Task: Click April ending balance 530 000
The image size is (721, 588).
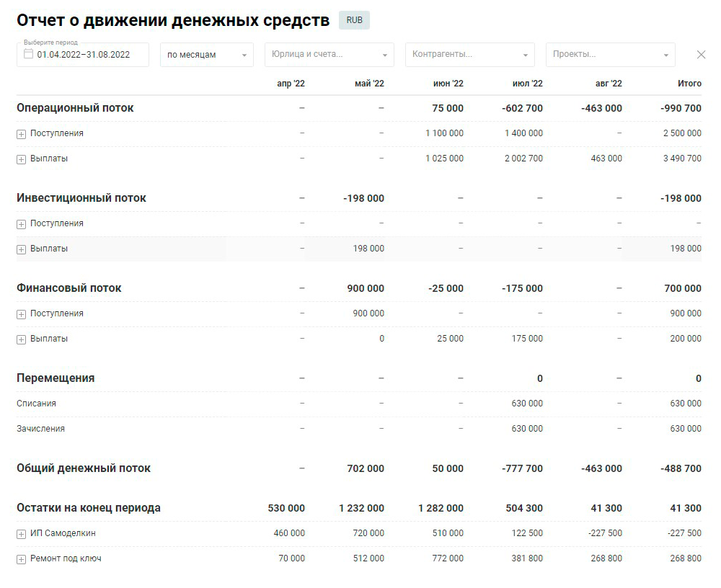Action: (286, 509)
